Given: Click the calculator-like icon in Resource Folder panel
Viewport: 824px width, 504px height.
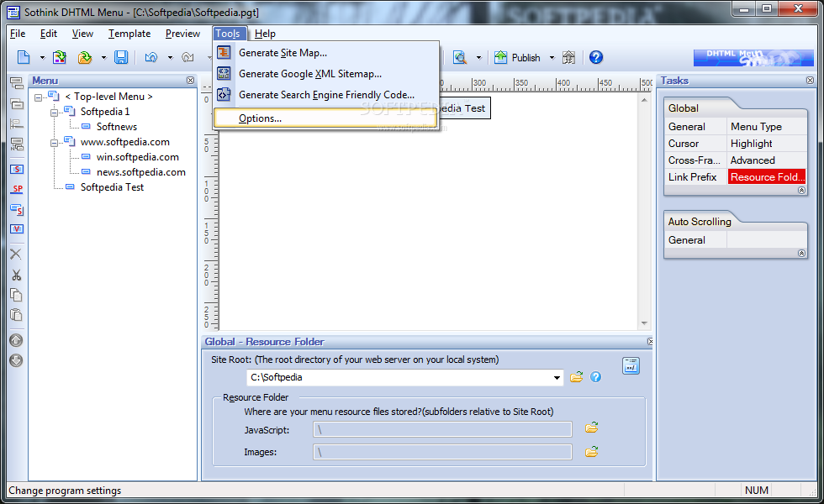Looking at the screenshot, I should [631, 365].
